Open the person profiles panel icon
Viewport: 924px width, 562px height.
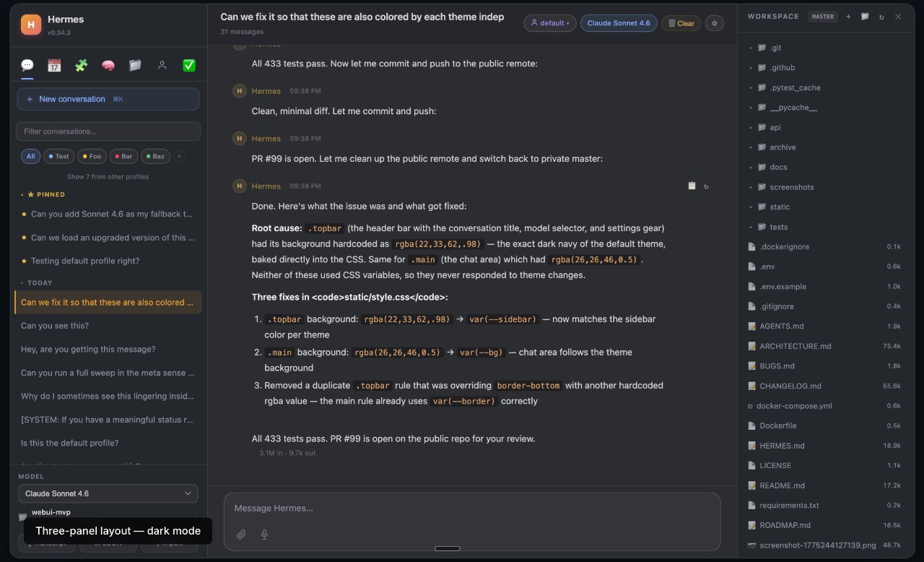pos(162,65)
